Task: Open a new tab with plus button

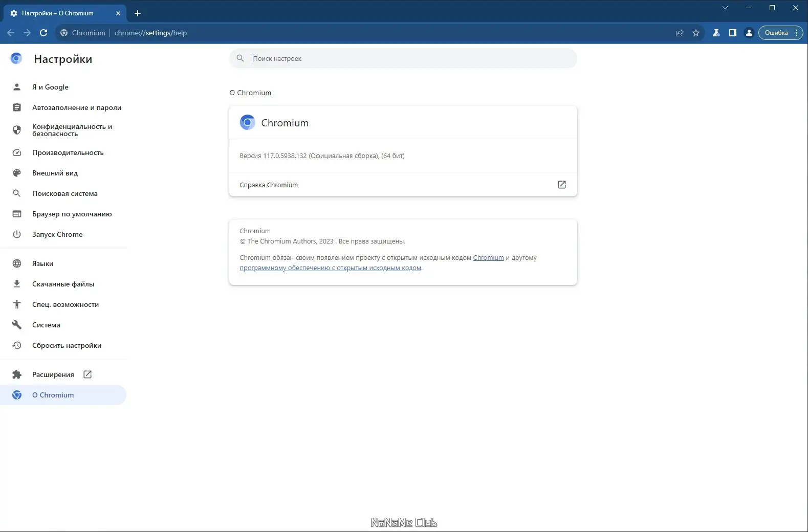Action: 138,13
